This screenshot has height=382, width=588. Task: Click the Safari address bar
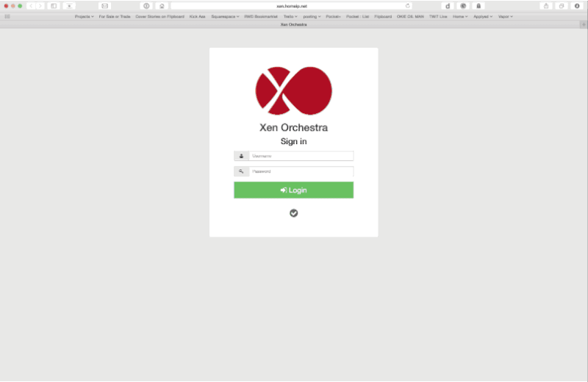point(291,6)
